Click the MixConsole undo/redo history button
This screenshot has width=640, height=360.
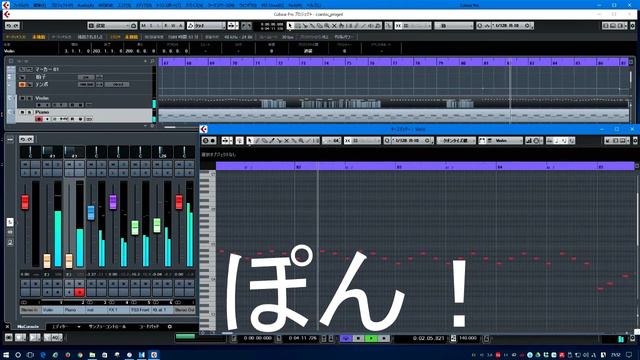[x=26, y=139]
